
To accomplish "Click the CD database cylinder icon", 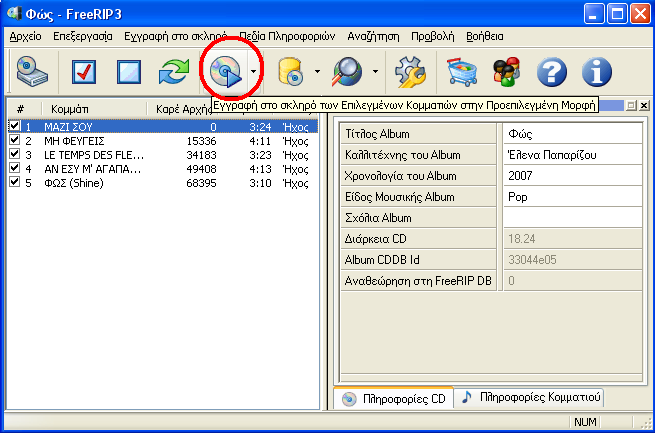I will 290,72.
